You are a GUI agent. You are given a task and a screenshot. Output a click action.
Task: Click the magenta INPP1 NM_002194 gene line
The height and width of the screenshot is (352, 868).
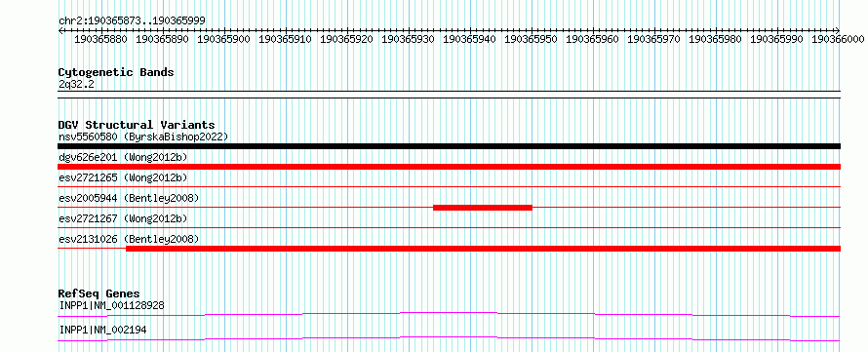pos(449,338)
